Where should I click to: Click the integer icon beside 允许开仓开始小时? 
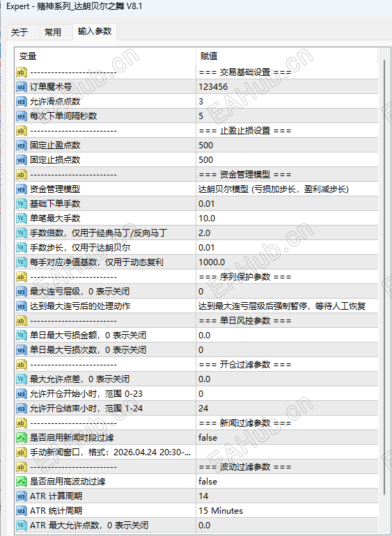(x=21, y=394)
